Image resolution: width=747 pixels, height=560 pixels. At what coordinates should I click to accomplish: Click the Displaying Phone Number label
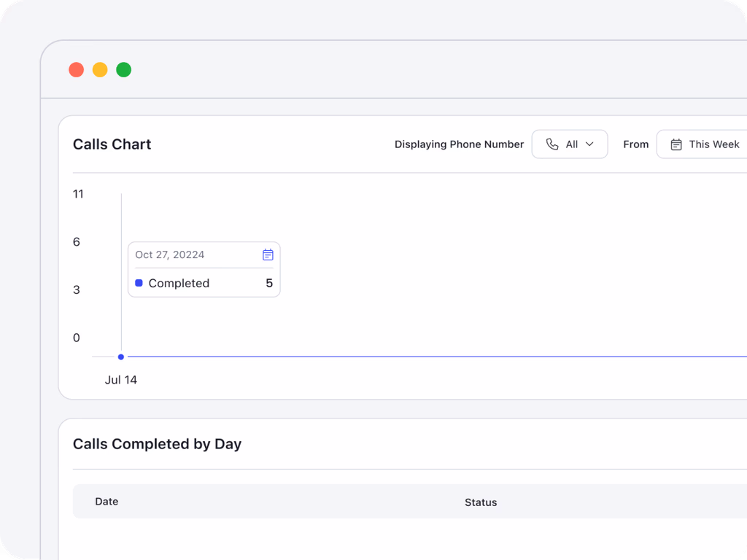459,144
